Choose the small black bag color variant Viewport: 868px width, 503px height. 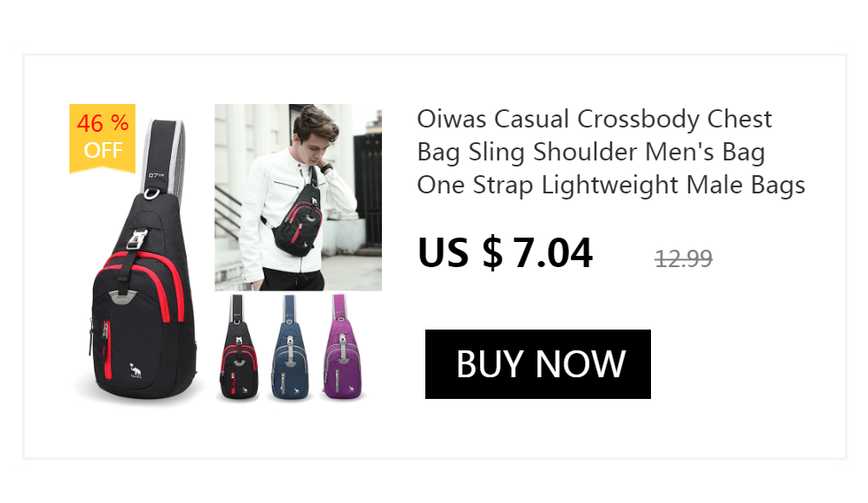239,348
